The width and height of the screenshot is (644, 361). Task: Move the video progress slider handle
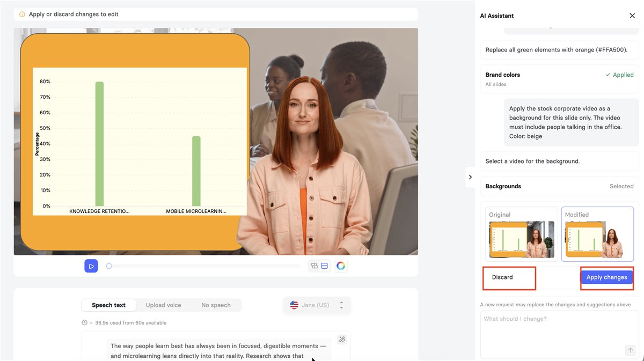109,266
